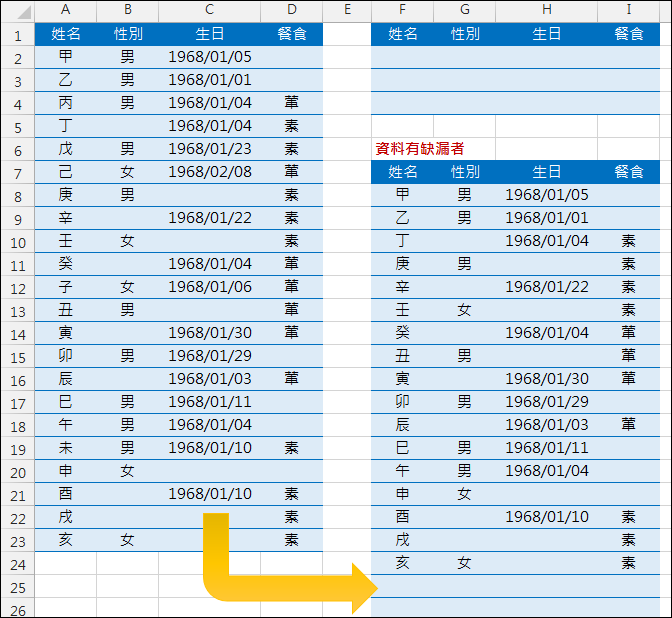The height and width of the screenshot is (618, 672).
Task: Select name cell 甲 in column A
Action: [x=66, y=57]
